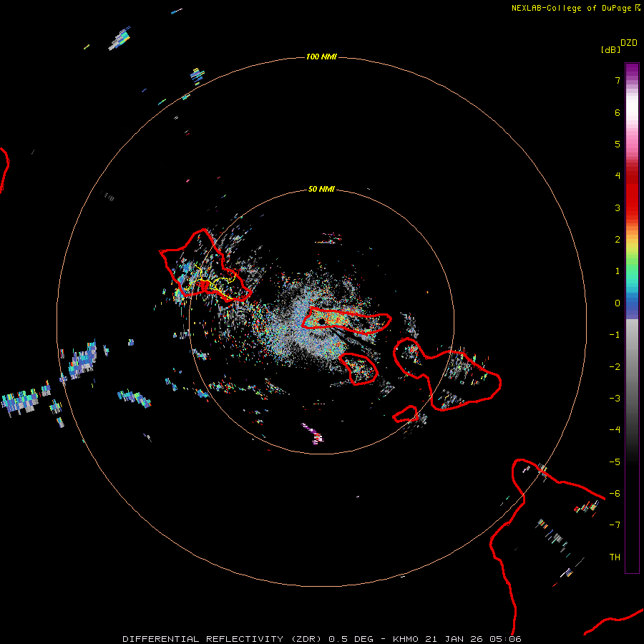
Task: Click the purple top of the color bar
Action: pyautogui.click(x=632, y=70)
